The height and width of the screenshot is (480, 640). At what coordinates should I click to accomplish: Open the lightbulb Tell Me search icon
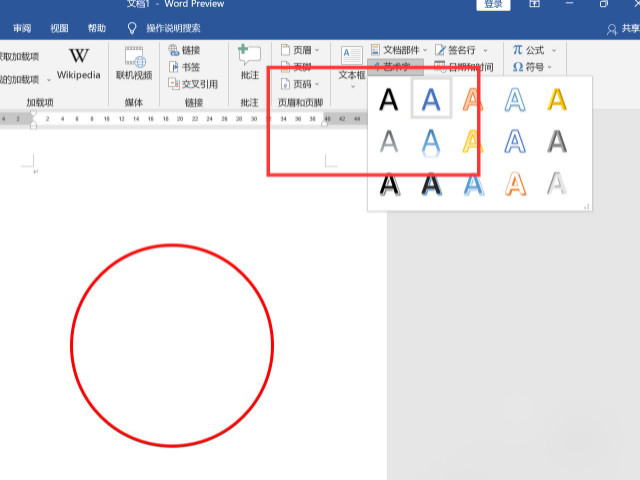(x=131, y=28)
